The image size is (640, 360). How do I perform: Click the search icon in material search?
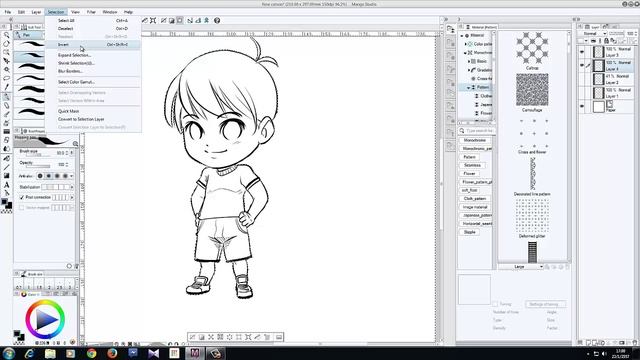pos(462,131)
